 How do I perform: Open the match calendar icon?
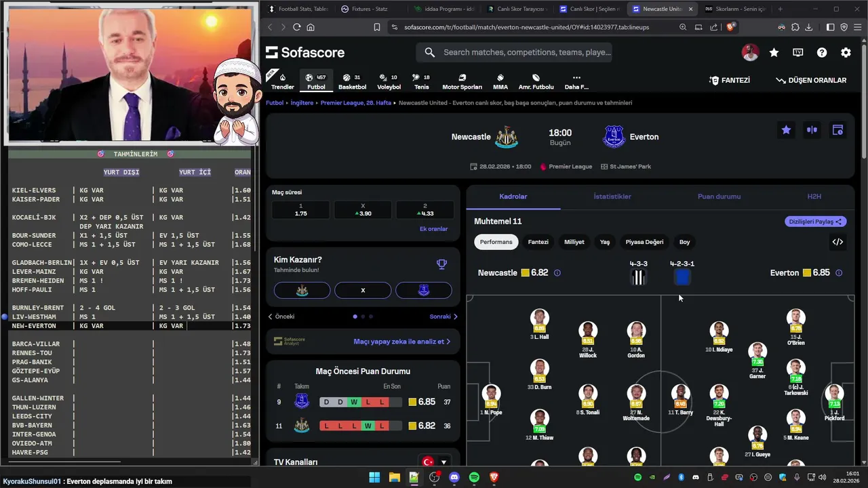click(837, 130)
